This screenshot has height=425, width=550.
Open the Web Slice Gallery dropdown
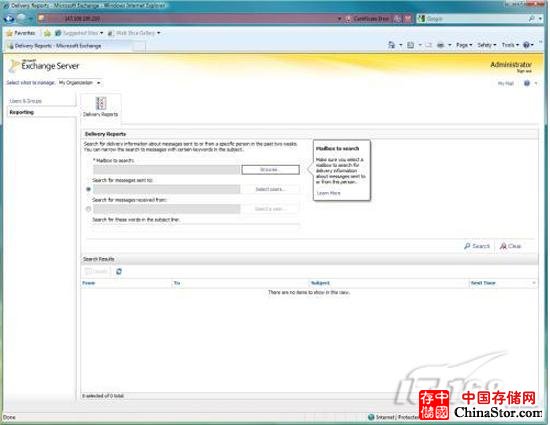point(134,33)
